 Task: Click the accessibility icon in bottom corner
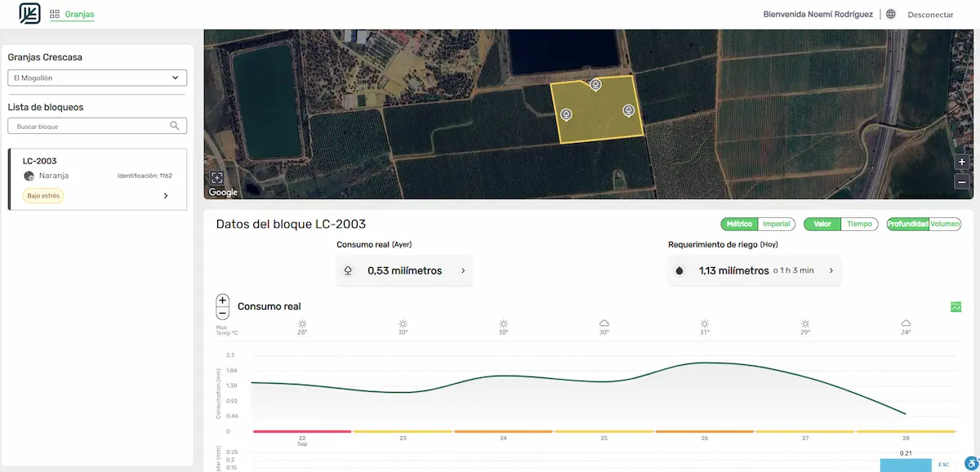969,464
